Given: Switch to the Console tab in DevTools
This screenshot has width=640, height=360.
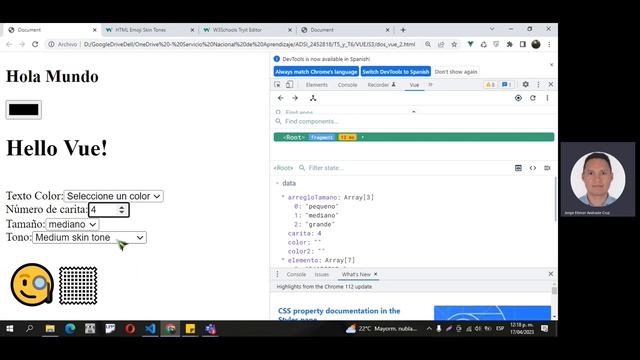Looking at the screenshot, I should [x=347, y=85].
